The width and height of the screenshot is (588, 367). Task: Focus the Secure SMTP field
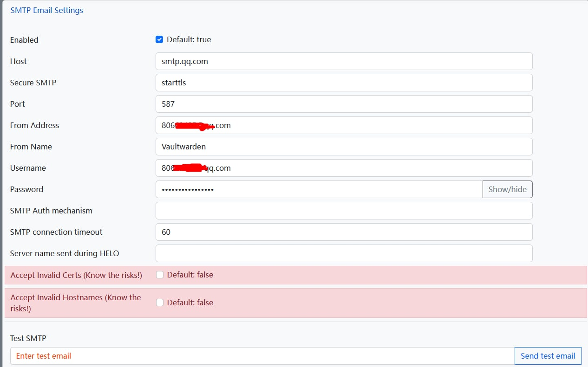pos(344,83)
